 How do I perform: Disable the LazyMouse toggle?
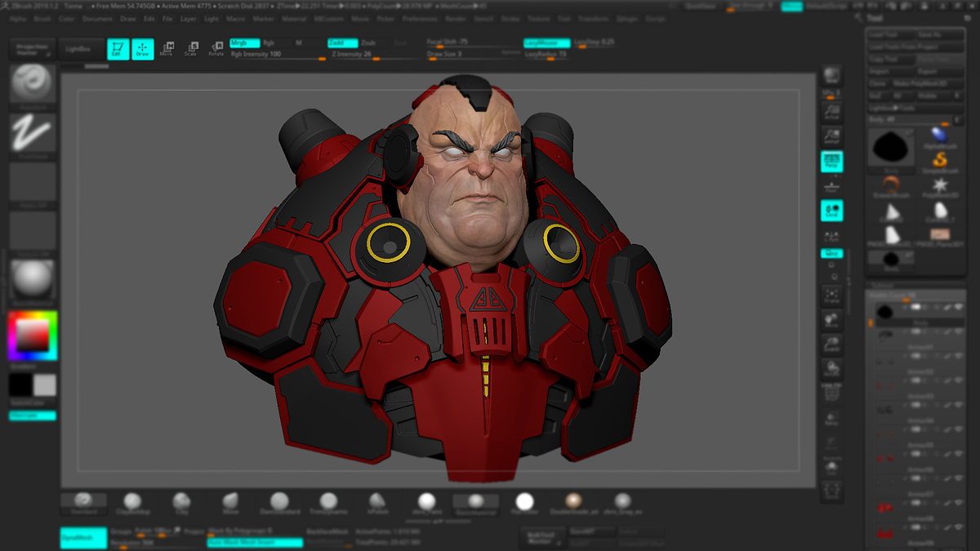tap(546, 42)
